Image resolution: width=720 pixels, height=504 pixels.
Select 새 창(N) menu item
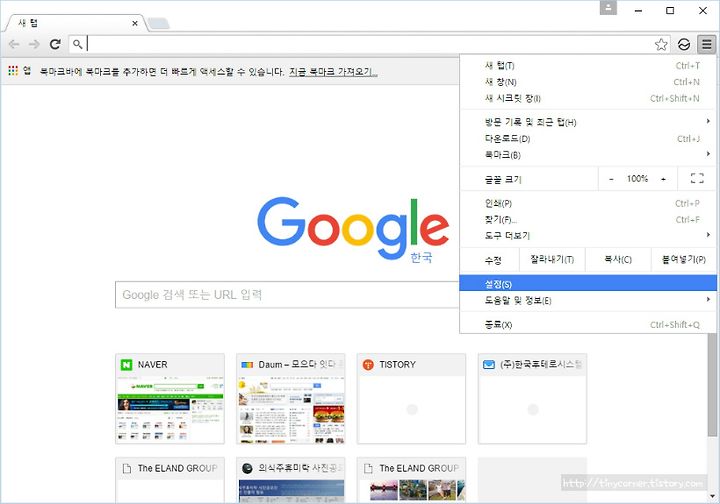[x=588, y=82]
